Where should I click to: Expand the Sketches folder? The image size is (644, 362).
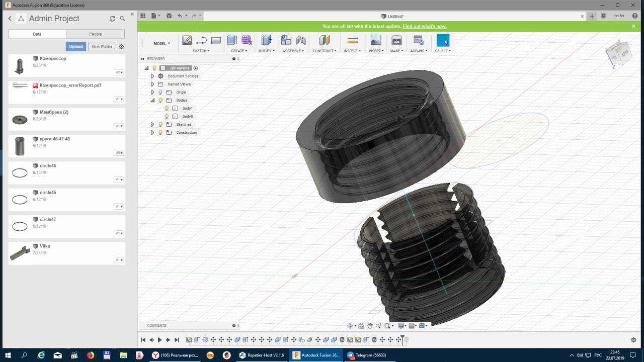tap(152, 124)
